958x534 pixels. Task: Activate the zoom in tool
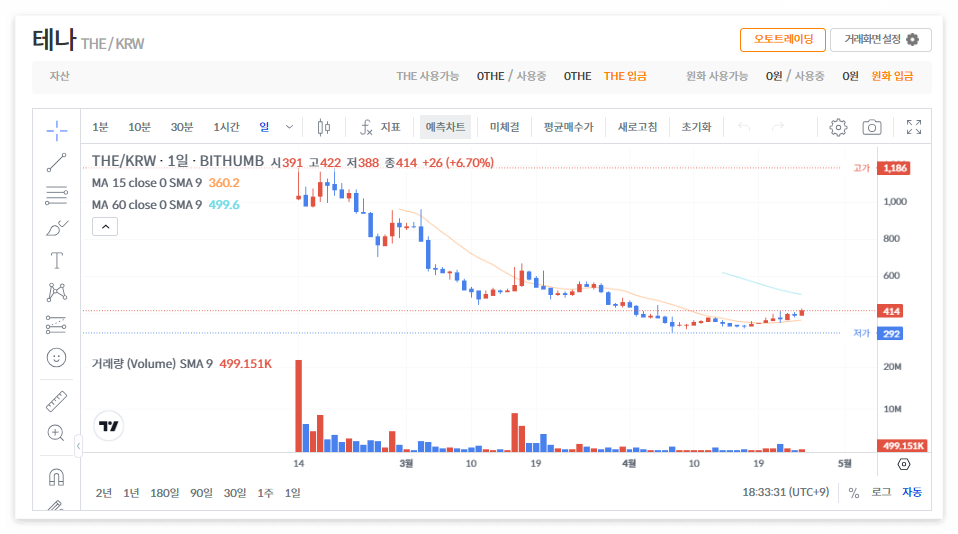pyautogui.click(x=56, y=433)
